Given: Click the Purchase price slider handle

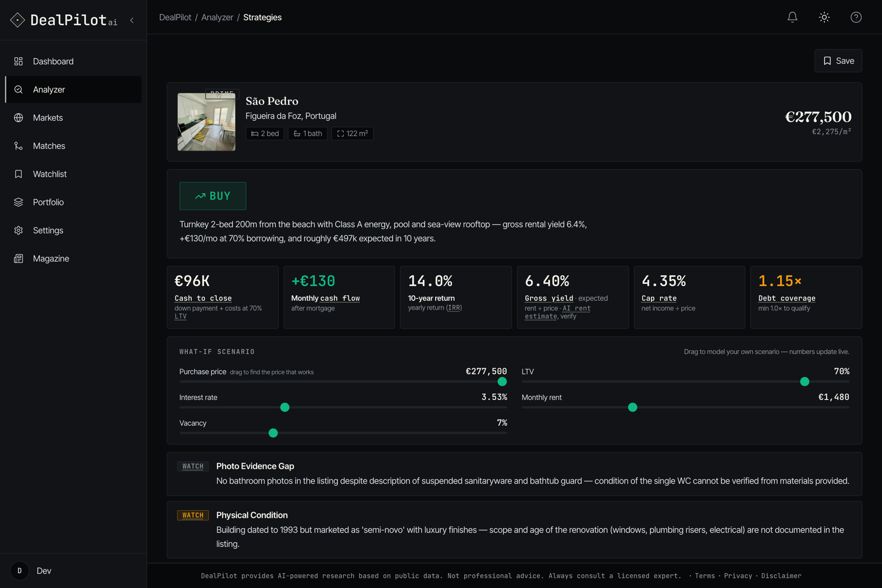Looking at the screenshot, I should click(x=502, y=382).
